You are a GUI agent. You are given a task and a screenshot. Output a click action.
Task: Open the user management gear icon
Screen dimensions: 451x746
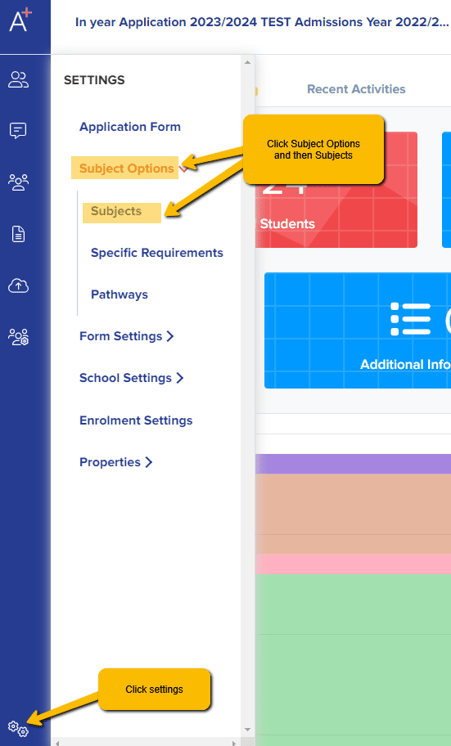[19, 337]
